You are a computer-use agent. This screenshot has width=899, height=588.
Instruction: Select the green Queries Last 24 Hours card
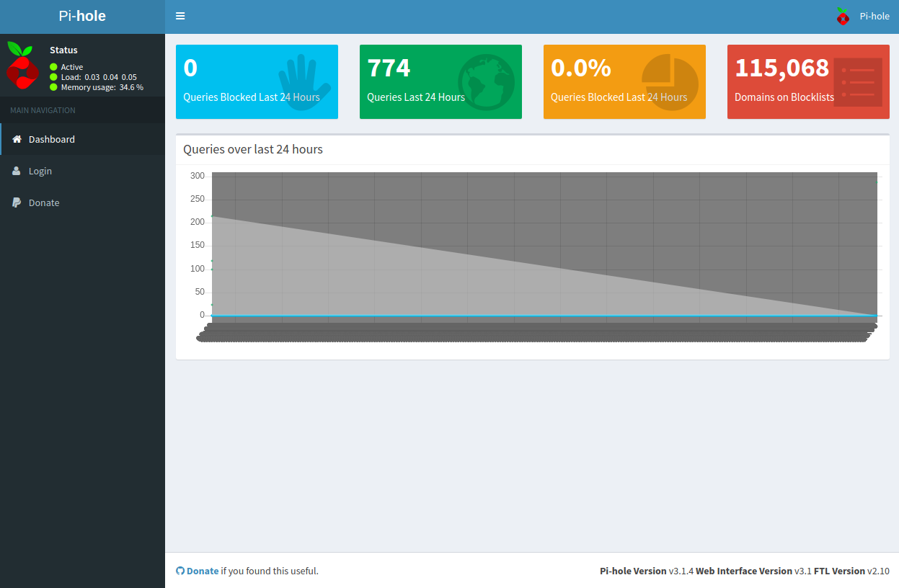tap(440, 81)
